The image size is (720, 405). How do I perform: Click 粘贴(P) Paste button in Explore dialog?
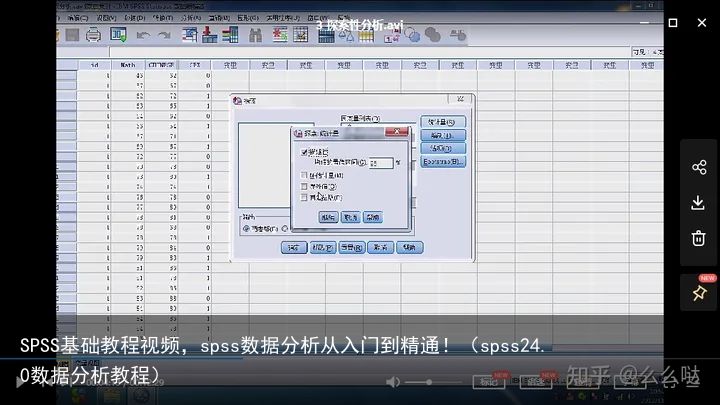click(323, 248)
